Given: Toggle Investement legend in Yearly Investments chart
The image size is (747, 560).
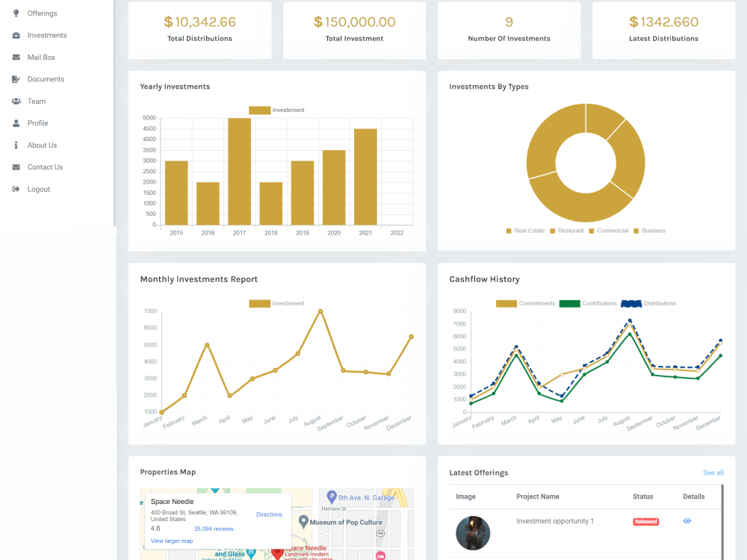Looking at the screenshot, I should pyautogui.click(x=276, y=110).
